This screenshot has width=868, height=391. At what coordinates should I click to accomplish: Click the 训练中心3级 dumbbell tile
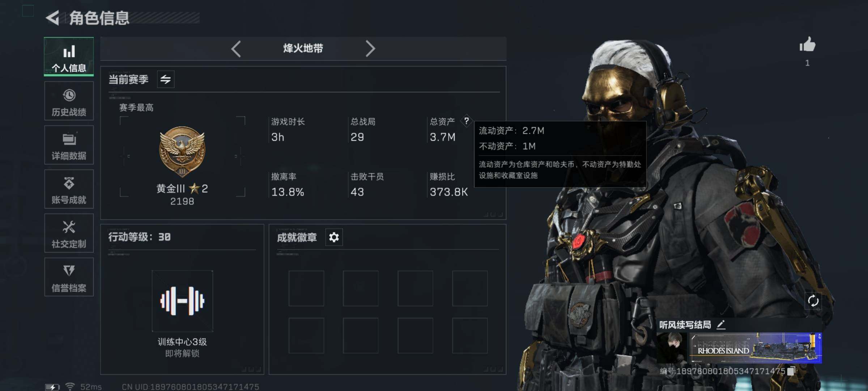[182, 301]
